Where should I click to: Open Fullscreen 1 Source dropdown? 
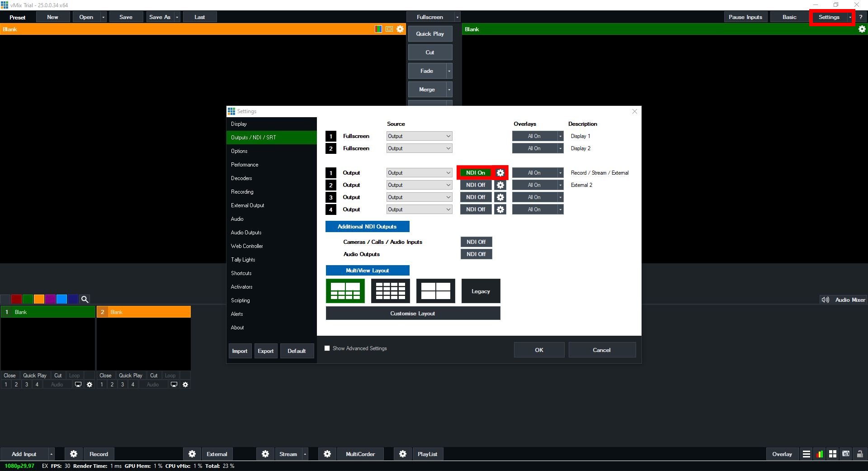point(419,136)
